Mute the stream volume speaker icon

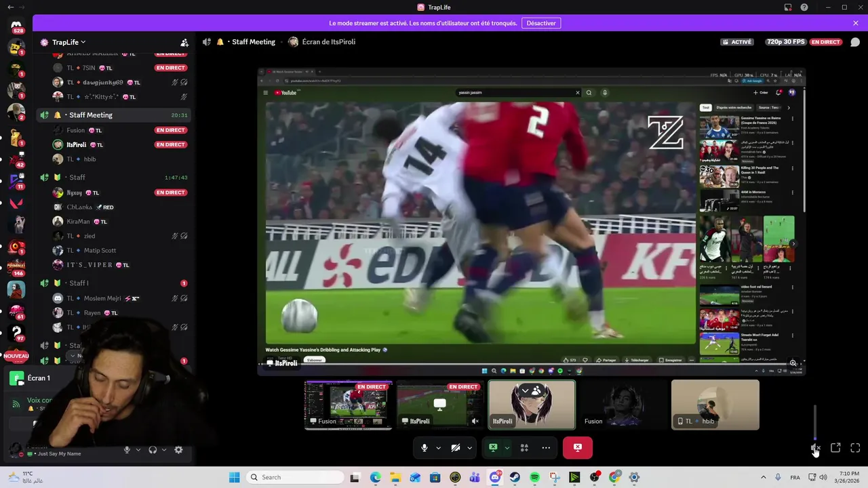815,448
